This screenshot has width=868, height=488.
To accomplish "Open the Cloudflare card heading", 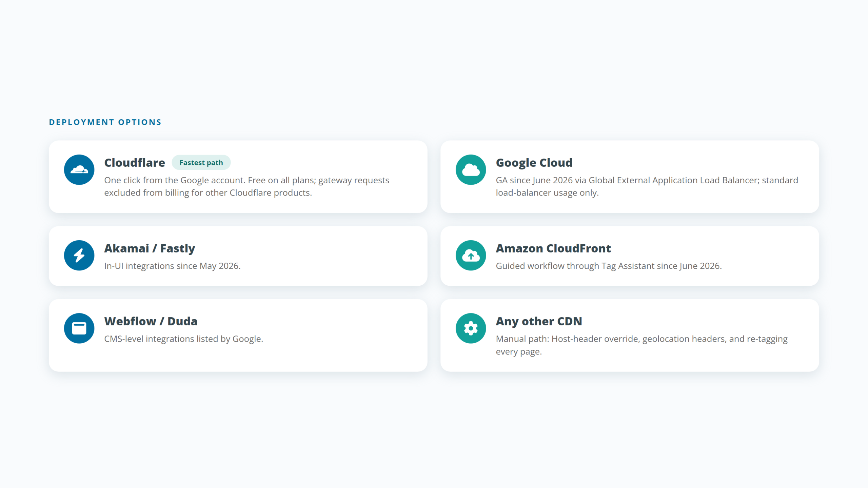I will pos(135,163).
